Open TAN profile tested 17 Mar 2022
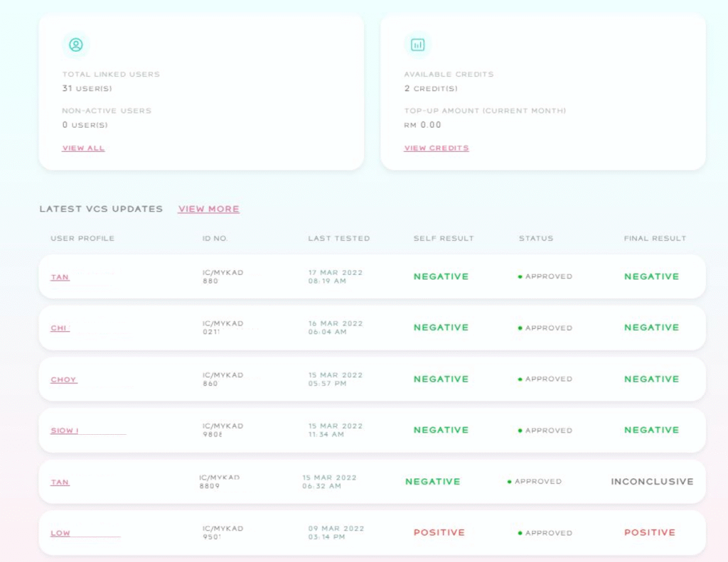The width and height of the screenshot is (728, 562). 60,277
